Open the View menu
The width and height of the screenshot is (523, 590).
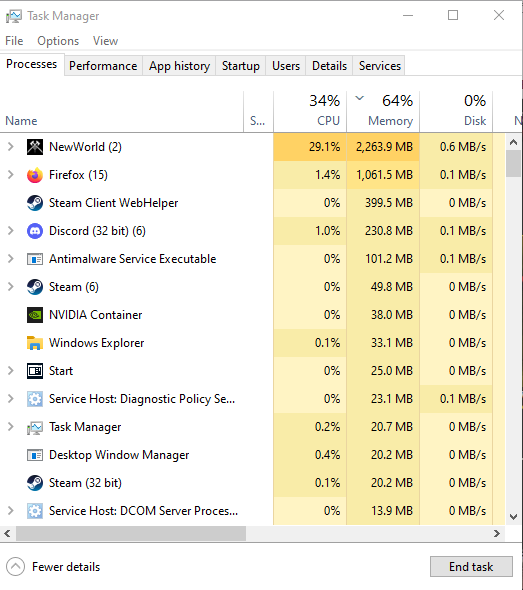tap(105, 41)
